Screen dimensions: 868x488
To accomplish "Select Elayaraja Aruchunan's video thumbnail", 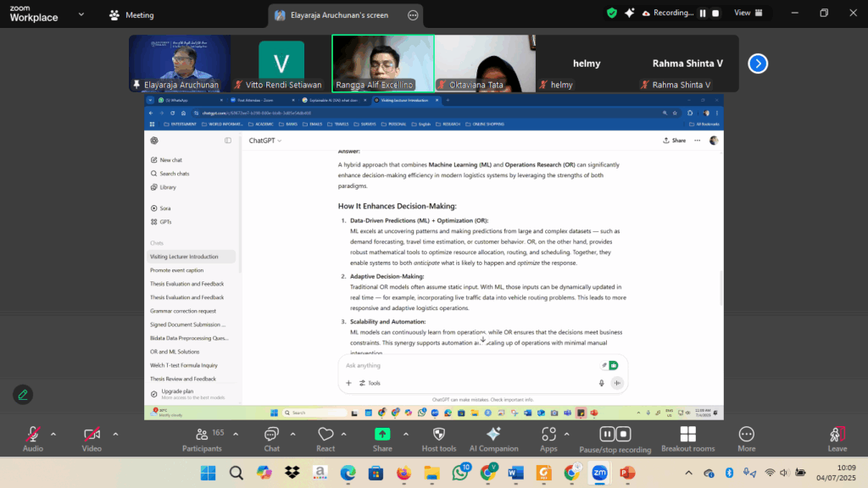I will (180, 63).
